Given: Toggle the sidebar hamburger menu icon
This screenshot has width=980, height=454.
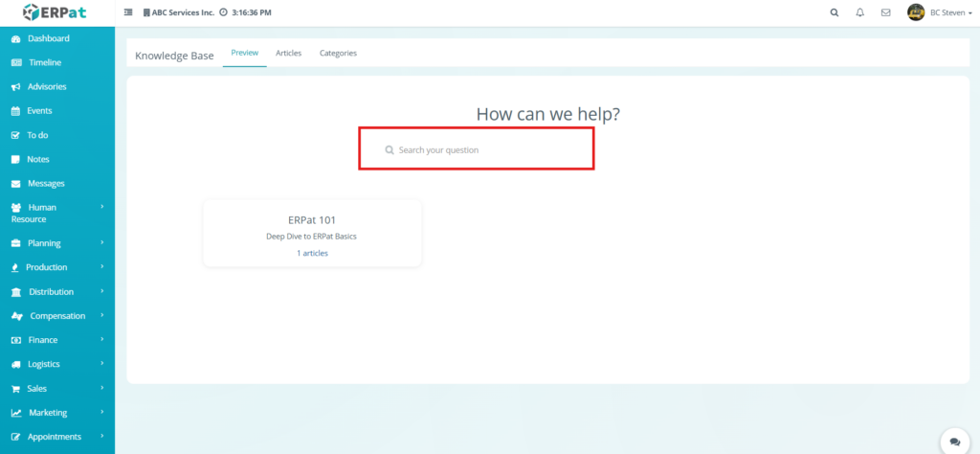Looking at the screenshot, I should click(129, 12).
